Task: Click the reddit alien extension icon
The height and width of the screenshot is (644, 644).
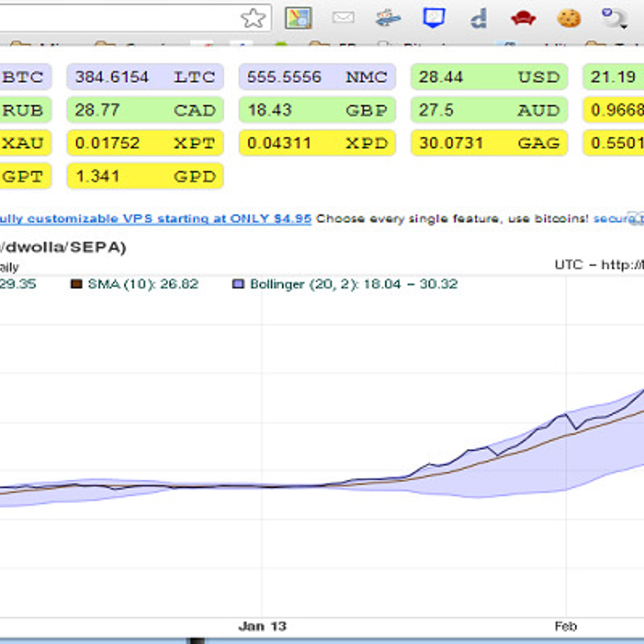Action: [388, 18]
